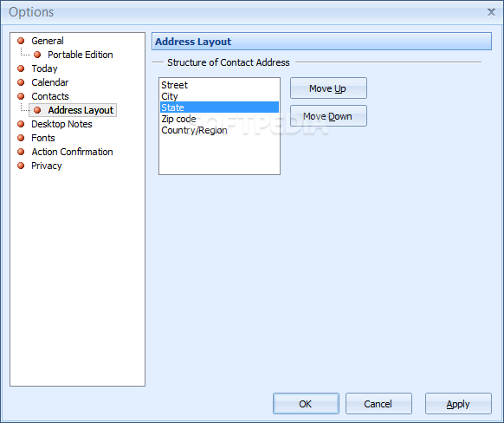
Task: Select City in the address list
Action: click(219, 96)
